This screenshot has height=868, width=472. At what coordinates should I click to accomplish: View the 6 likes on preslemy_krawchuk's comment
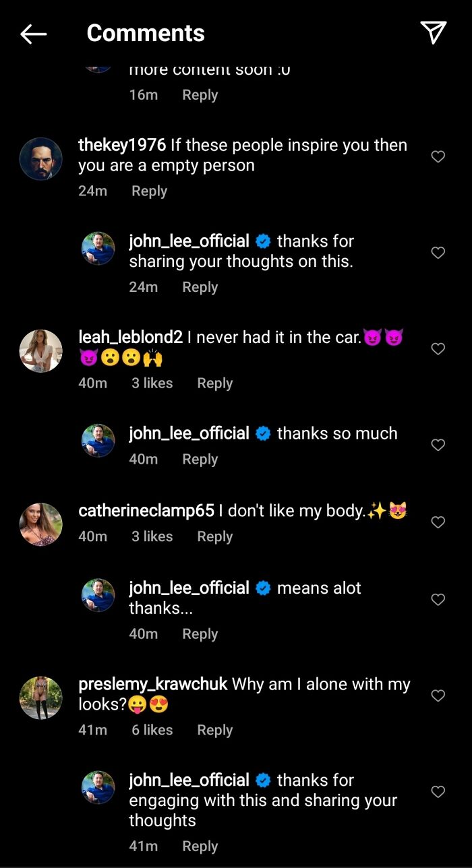(152, 730)
